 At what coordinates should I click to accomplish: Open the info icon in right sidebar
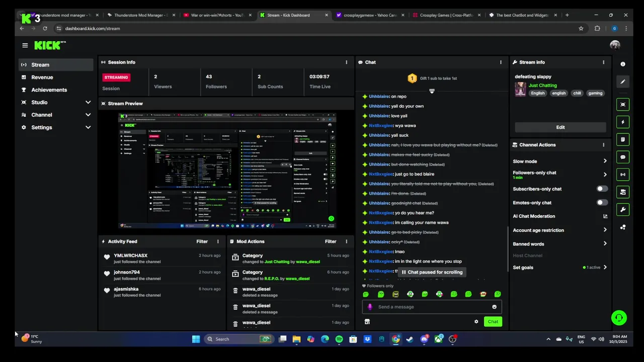(x=623, y=64)
